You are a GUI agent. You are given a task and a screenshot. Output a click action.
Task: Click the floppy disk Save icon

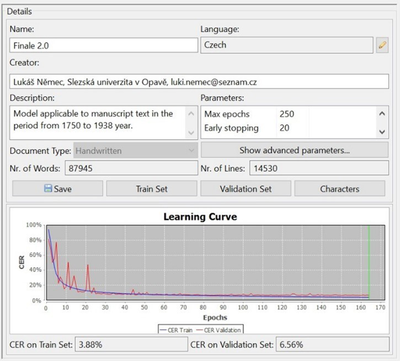tap(48, 188)
